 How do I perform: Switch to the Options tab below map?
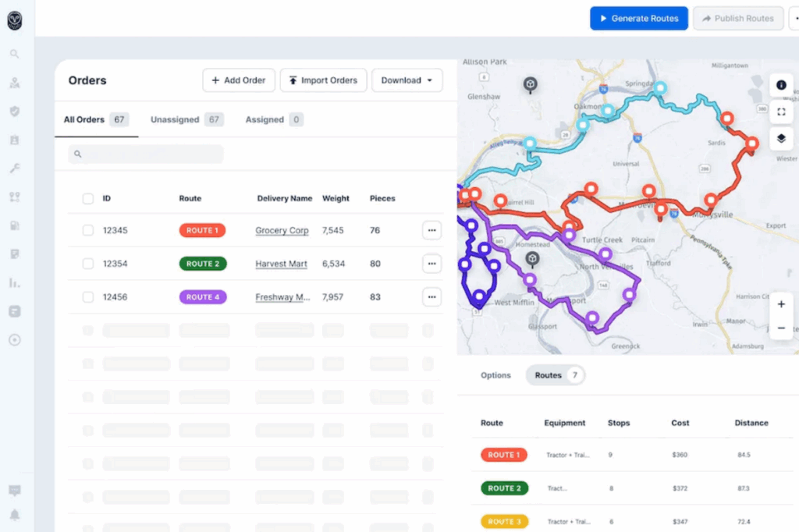495,375
